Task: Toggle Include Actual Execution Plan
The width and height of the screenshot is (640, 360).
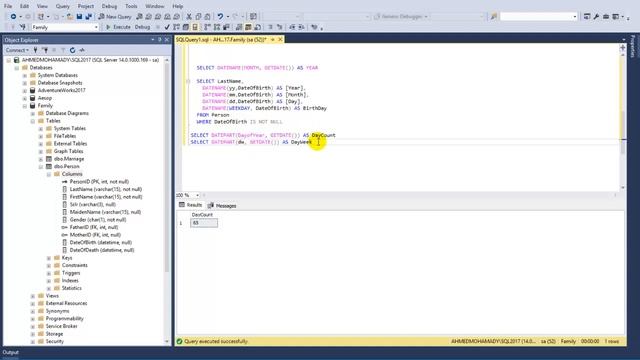Action: [207, 27]
